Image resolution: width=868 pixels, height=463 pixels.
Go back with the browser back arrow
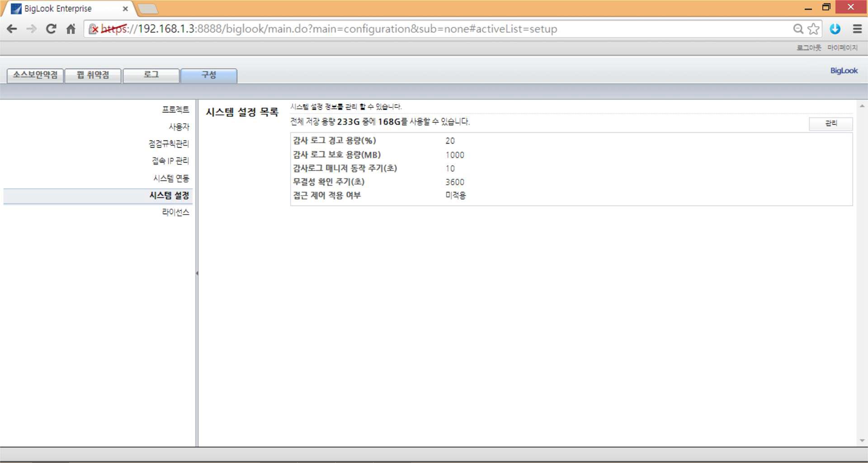tap(12, 29)
